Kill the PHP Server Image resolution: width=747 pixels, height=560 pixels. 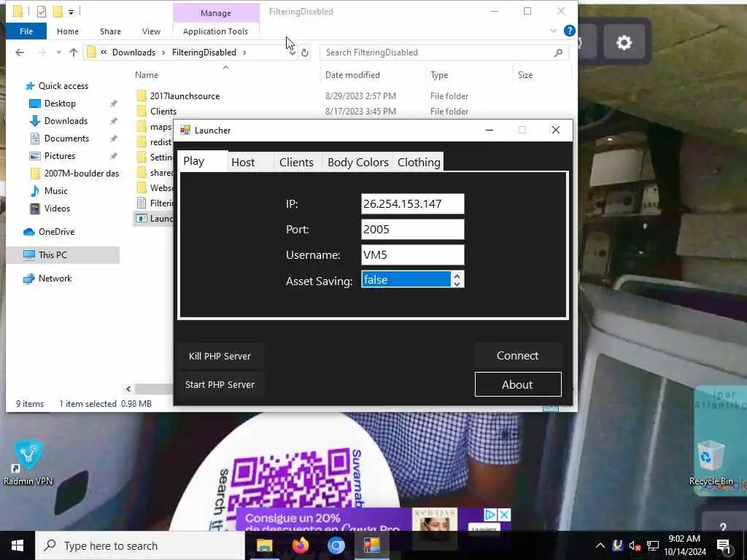coord(220,356)
